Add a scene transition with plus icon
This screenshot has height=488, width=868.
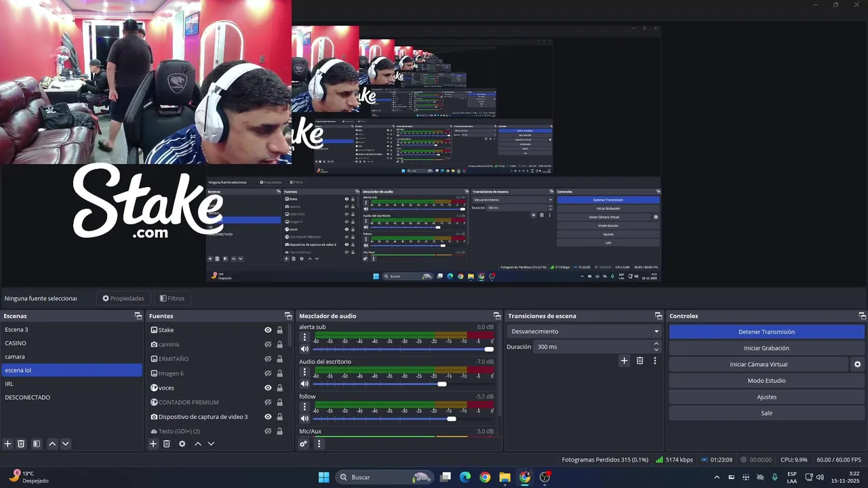pos(624,361)
